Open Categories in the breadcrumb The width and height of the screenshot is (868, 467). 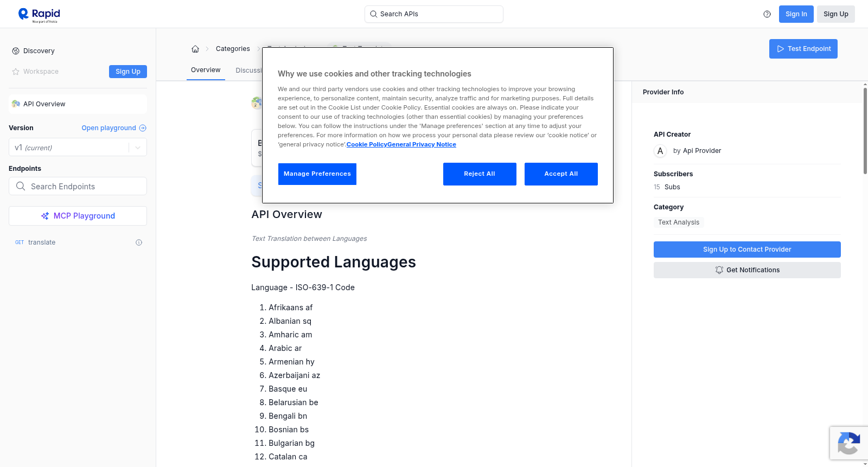pyautogui.click(x=233, y=49)
